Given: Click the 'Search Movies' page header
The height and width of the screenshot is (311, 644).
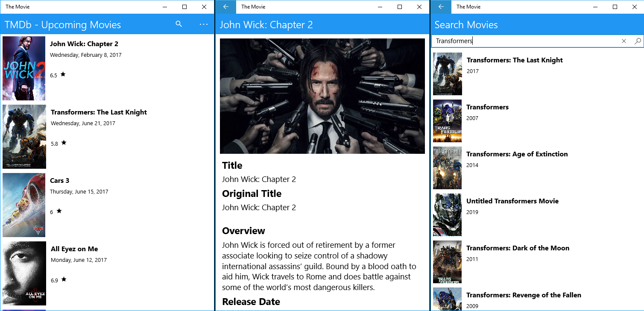Looking at the screenshot, I should 466,25.
